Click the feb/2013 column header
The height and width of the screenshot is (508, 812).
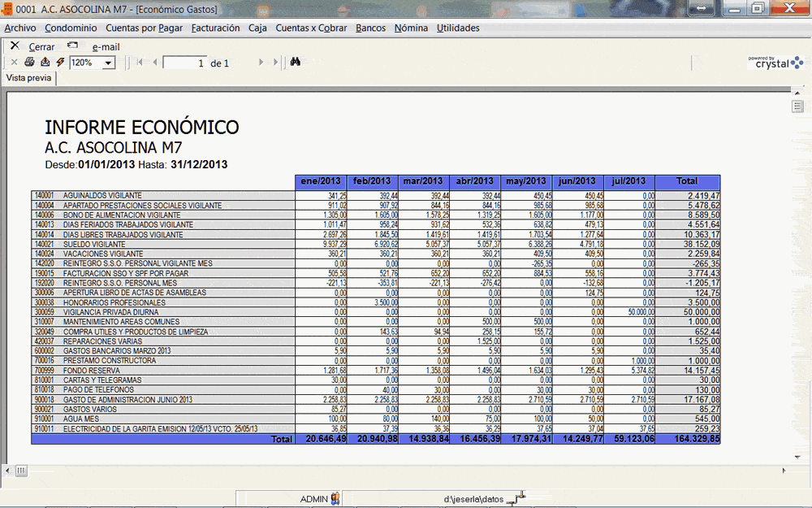372,181
